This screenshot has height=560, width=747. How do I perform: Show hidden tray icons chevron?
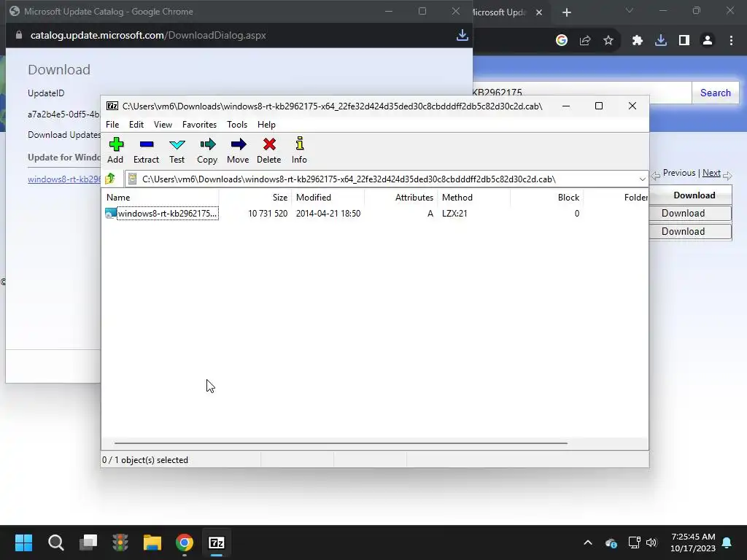point(588,542)
